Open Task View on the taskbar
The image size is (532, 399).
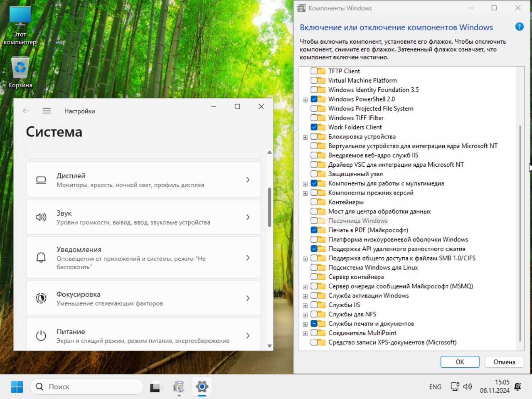pos(155,387)
